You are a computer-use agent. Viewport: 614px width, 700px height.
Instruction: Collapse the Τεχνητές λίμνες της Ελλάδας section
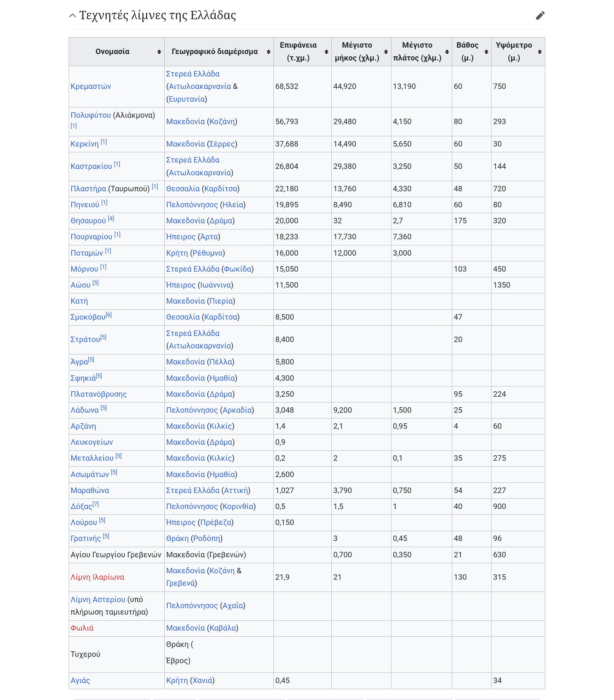tap(72, 15)
